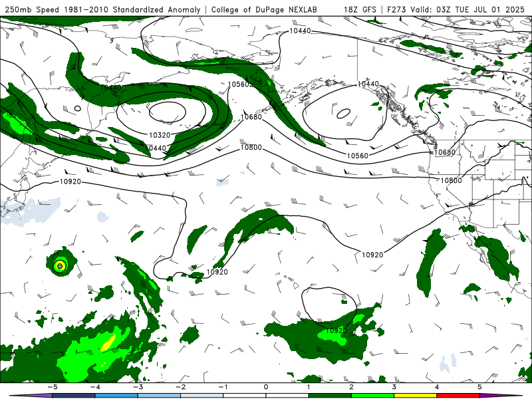
Task: Click the palest blue -2-to--1 colorbar segment
Action: pos(202,396)
